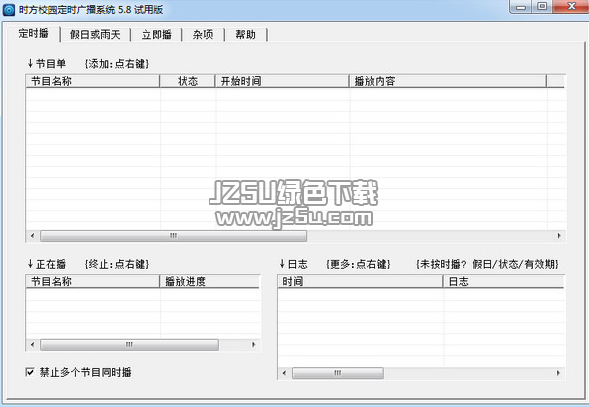Click left scroll arrow of 节目单 list
The width and height of the screenshot is (589, 407).
click(x=32, y=236)
